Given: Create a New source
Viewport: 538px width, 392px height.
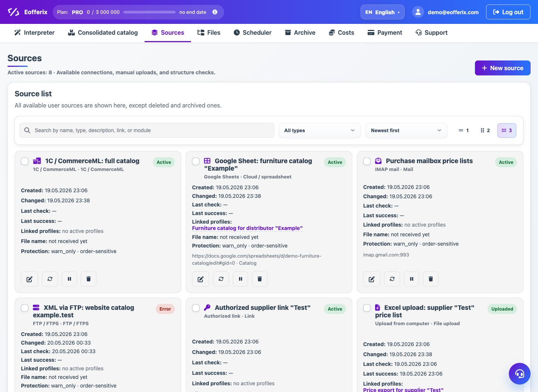Looking at the screenshot, I should [503, 68].
